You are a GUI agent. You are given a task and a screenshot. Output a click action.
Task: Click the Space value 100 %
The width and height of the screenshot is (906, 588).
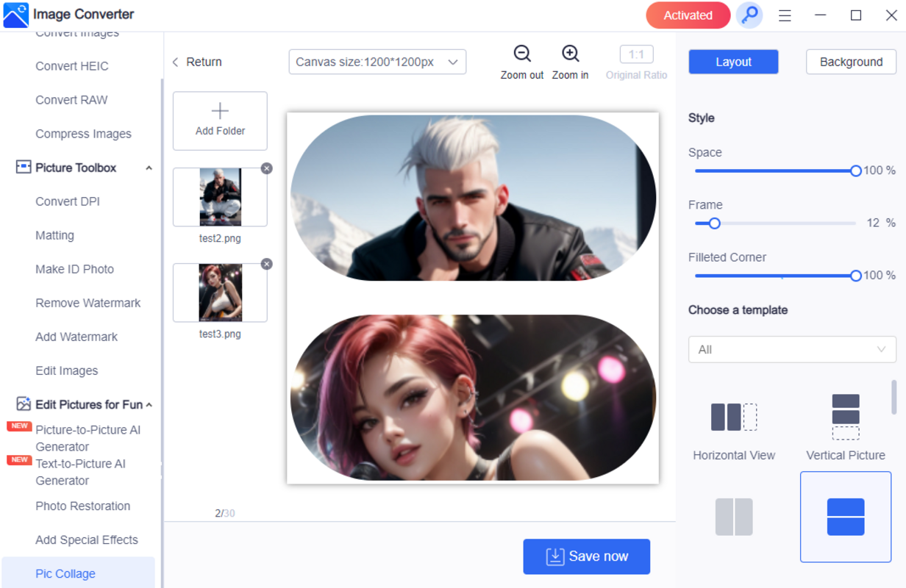click(880, 171)
